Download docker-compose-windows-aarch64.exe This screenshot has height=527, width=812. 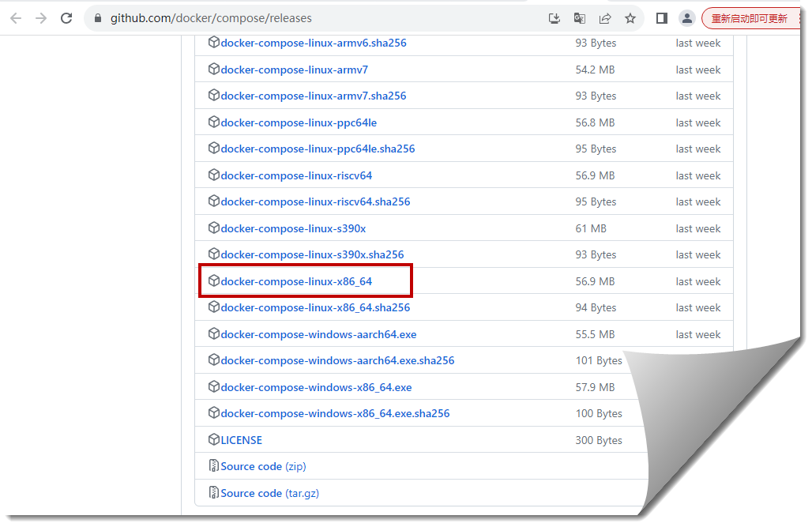(318, 334)
